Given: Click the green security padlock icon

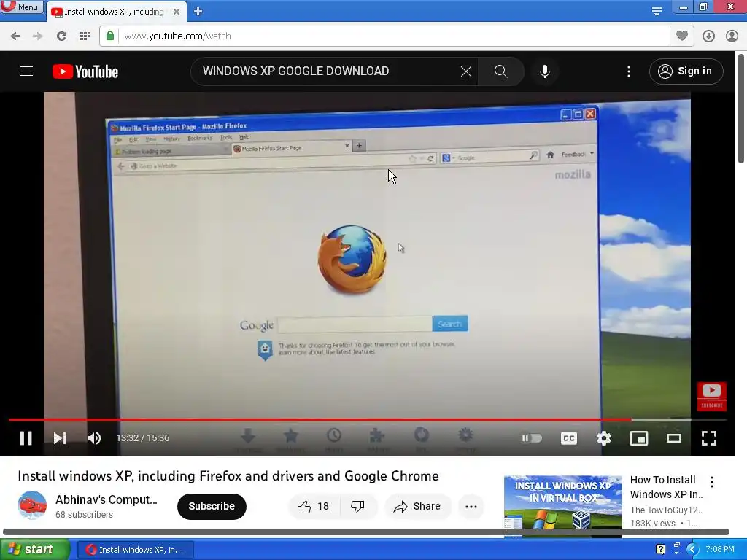Looking at the screenshot, I should [x=110, y=36].
